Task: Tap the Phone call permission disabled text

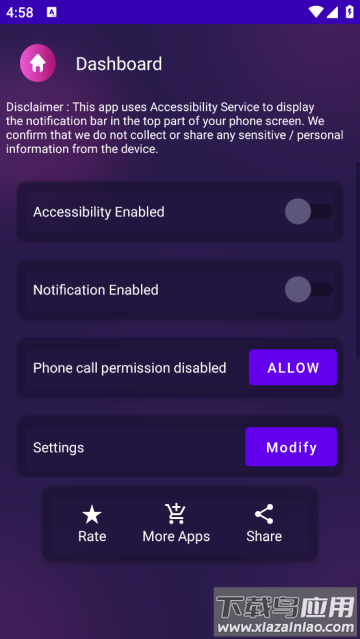Action: click(x=130, y=368)
